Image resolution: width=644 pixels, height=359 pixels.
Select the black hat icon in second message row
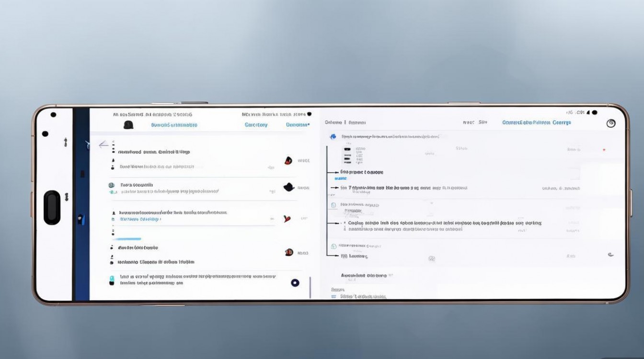click(288, 187)
